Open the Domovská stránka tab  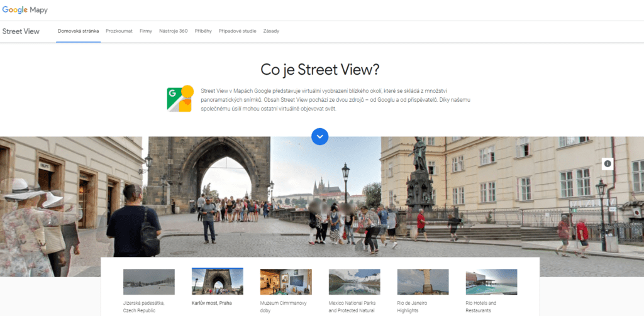coord(78,31)
